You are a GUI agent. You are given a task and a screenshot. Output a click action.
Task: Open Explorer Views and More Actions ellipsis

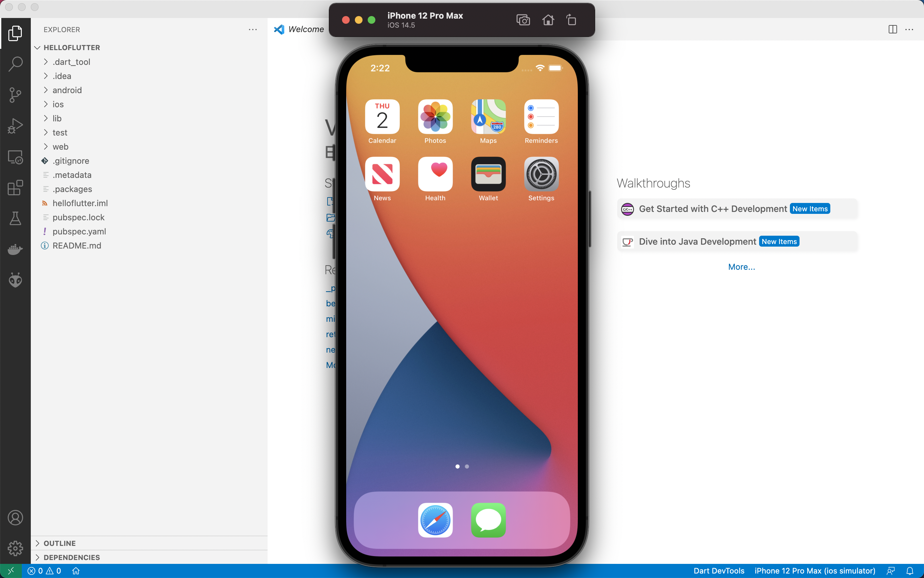(x=253, y=30)
